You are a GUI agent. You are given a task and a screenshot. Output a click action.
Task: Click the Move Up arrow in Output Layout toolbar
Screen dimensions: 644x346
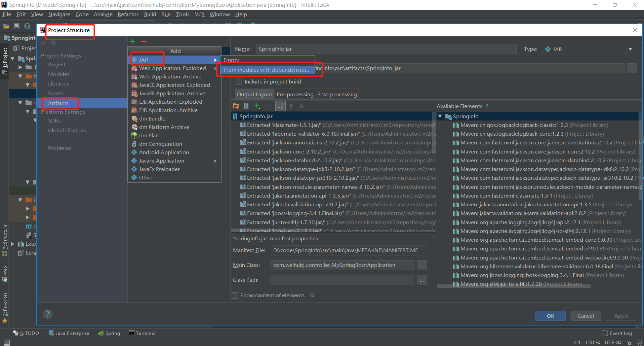click(x=291, y=106)
